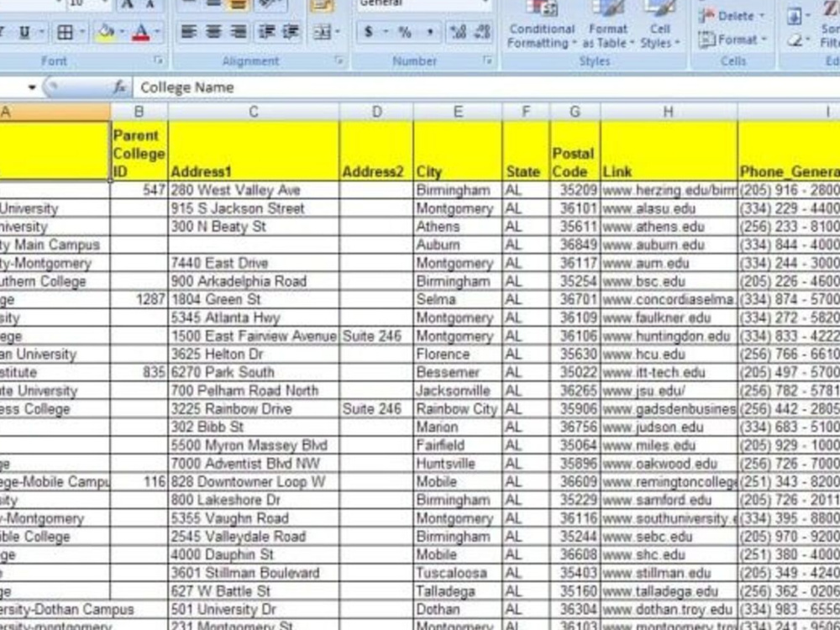Open the font color dropdown arrow

[157, 33]
